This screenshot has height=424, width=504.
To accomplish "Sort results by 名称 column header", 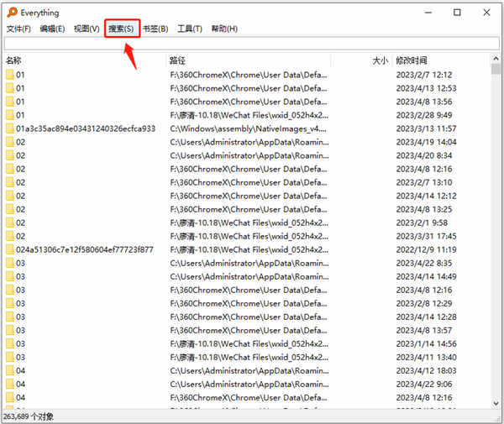I will 85,60.
